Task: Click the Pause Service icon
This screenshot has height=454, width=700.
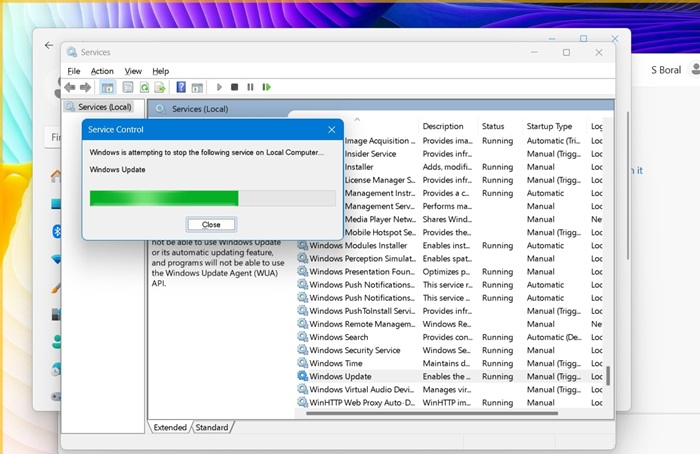Action: (x=250, y=87)
